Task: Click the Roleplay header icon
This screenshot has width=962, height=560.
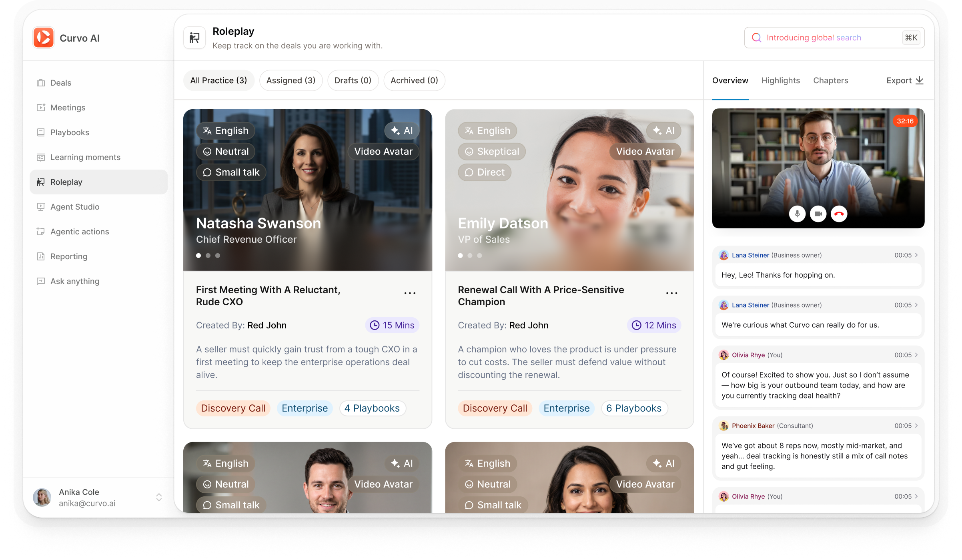Action: 194,38
